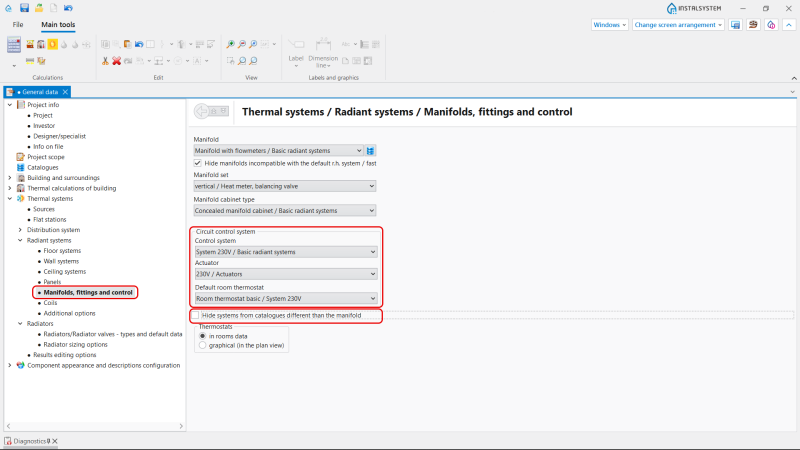This screenshot has width=800, height=450.
Task: Click Change screen arrangement button
Action: (678, 24)
